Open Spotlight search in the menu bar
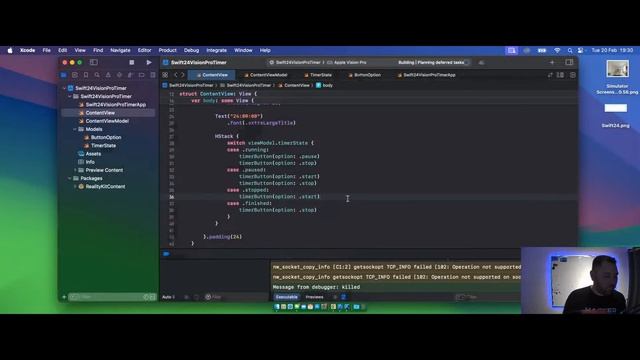The width and height of the screenshot is (640, 360). coord(569,50)
